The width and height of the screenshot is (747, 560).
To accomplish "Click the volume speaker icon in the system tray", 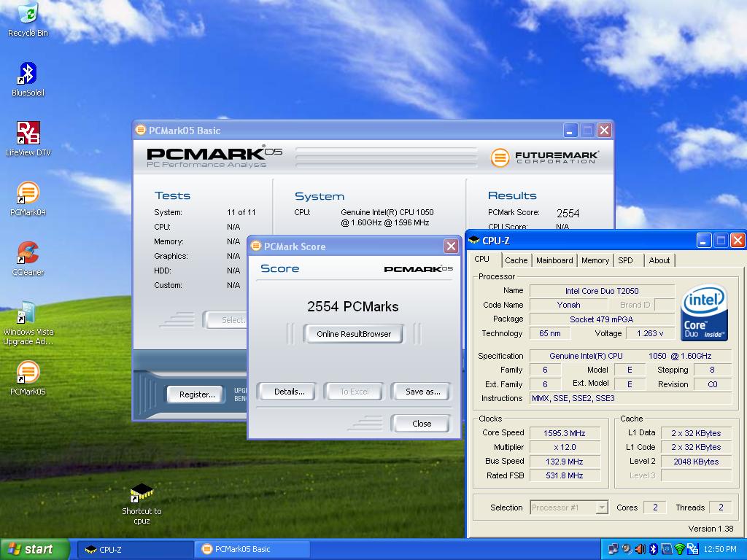I will [x=640, y=549].
